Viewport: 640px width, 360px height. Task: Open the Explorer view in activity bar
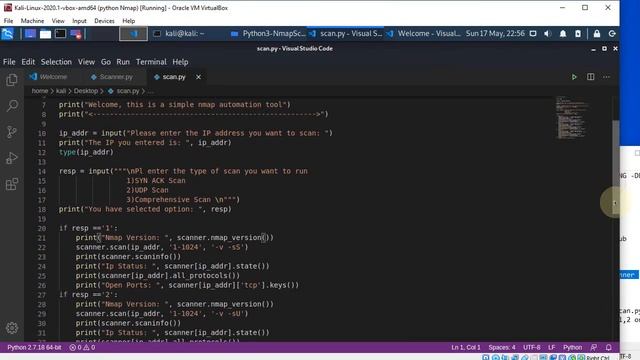(x=12, y=80)
